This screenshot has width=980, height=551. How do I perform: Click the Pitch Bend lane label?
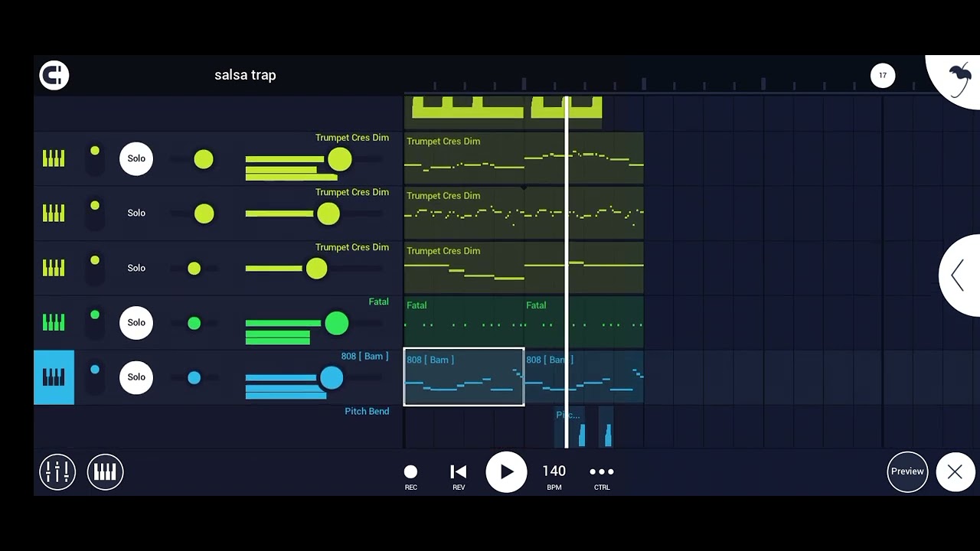[x=367, y=412]
